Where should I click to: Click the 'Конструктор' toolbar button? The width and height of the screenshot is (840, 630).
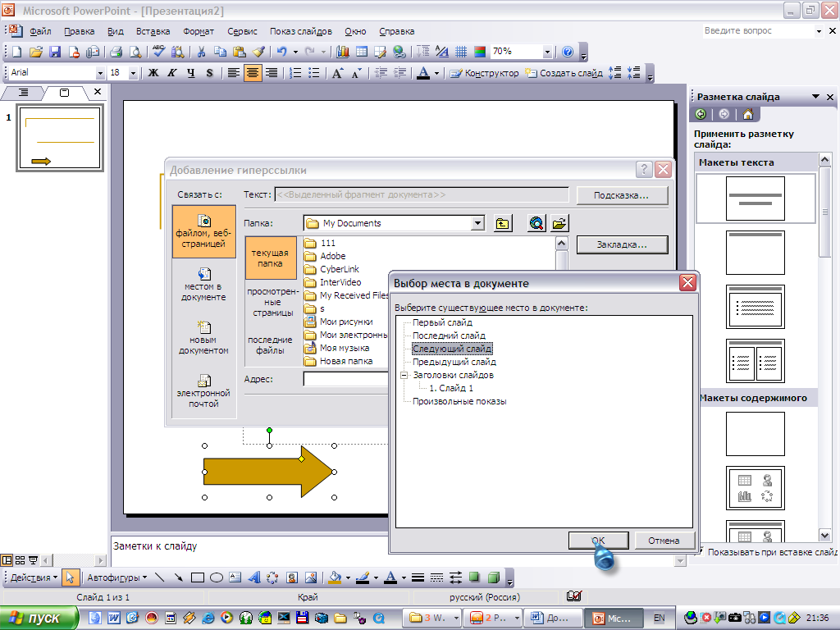point(484,73)
